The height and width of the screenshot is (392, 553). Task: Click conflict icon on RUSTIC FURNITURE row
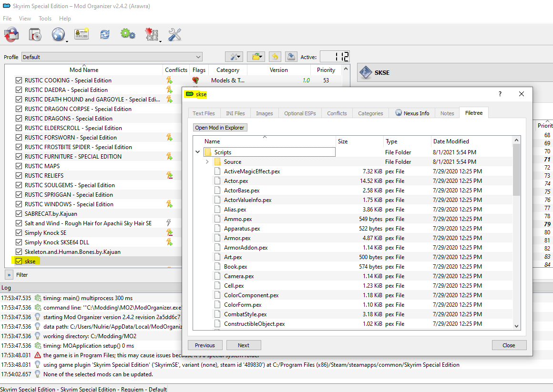(170, 156)
